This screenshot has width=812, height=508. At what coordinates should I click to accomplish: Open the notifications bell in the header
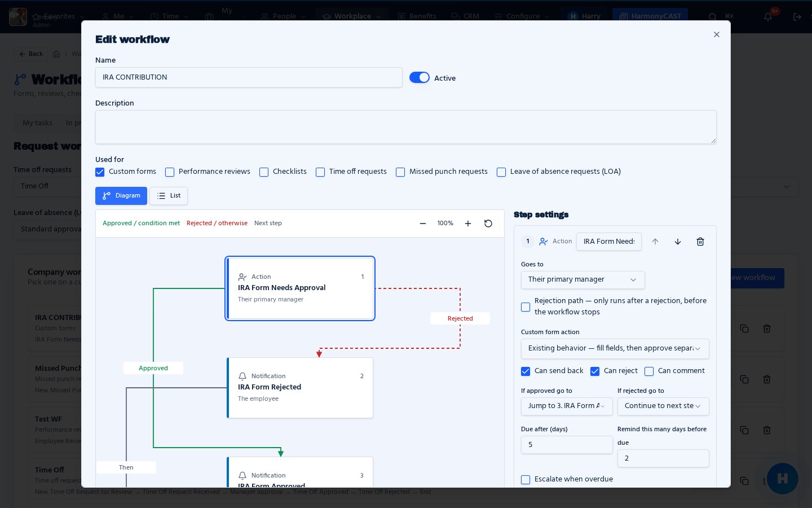pyautogui.click(x=768, y=16)
